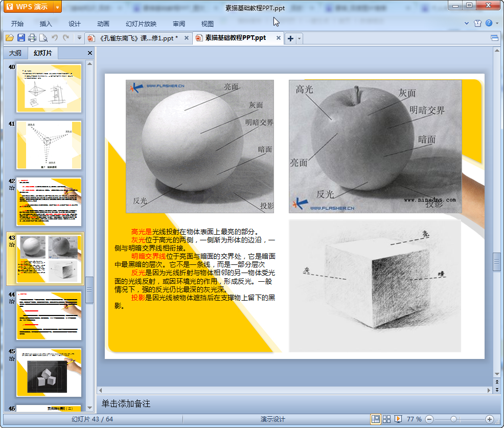Click horizontal scrollbar left arrow
Viewport: 504px width, 428px height.
tap(101, 390)
